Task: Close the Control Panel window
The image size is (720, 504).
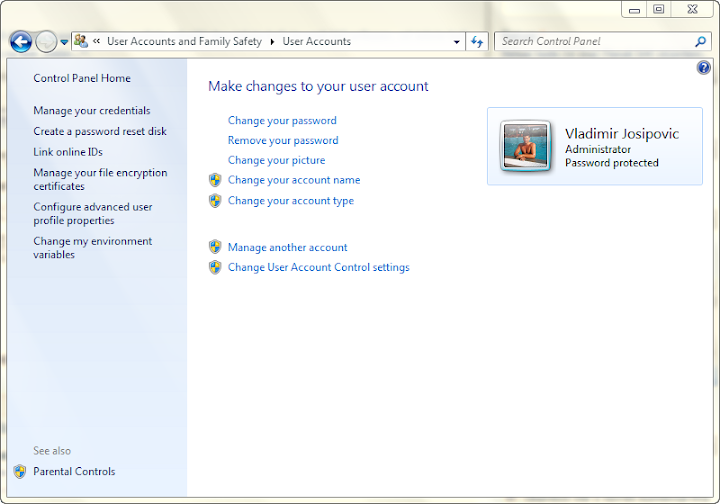Action: coord(692,10)
